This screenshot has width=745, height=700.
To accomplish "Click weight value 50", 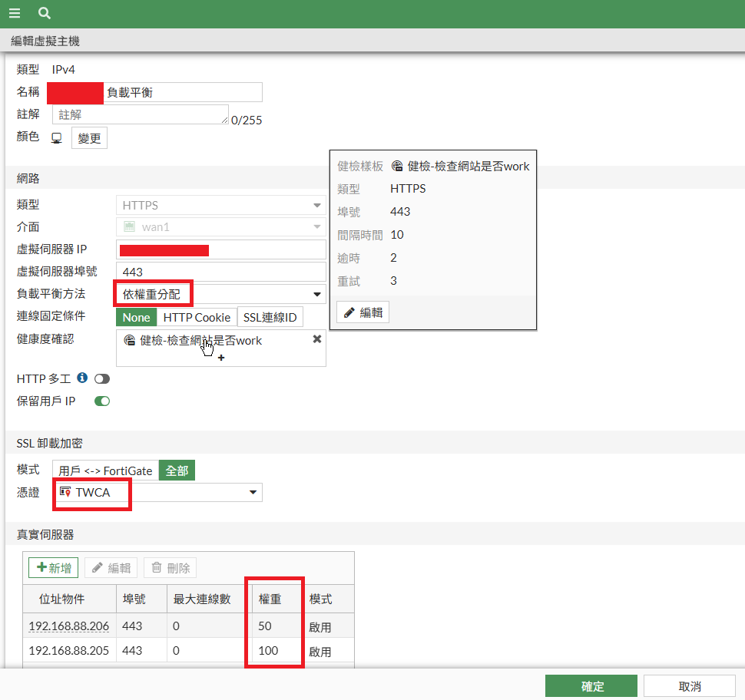I will pyautogui.click(x=265, y=626).
